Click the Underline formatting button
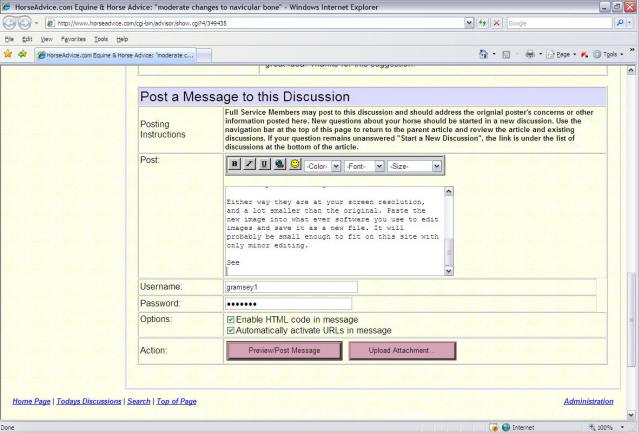This screenshot has width=639, height=433. pos(264,164)
